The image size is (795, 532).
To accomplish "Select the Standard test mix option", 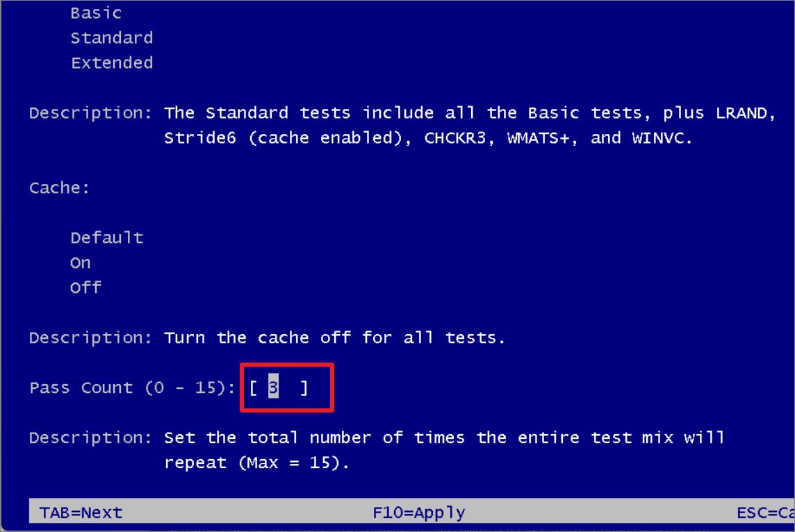I will coord(111,38).
